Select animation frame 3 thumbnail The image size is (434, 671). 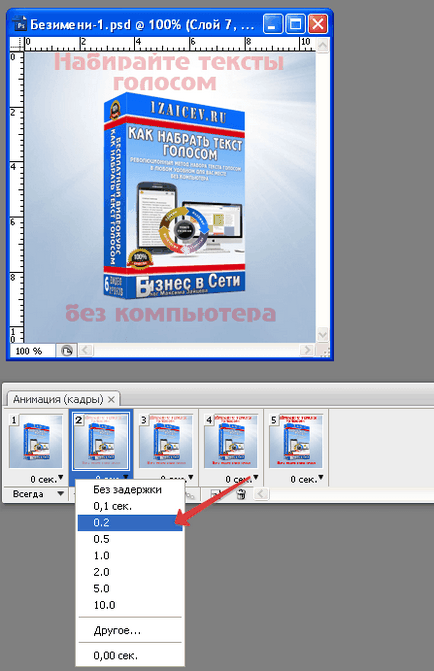click(166, 441)
